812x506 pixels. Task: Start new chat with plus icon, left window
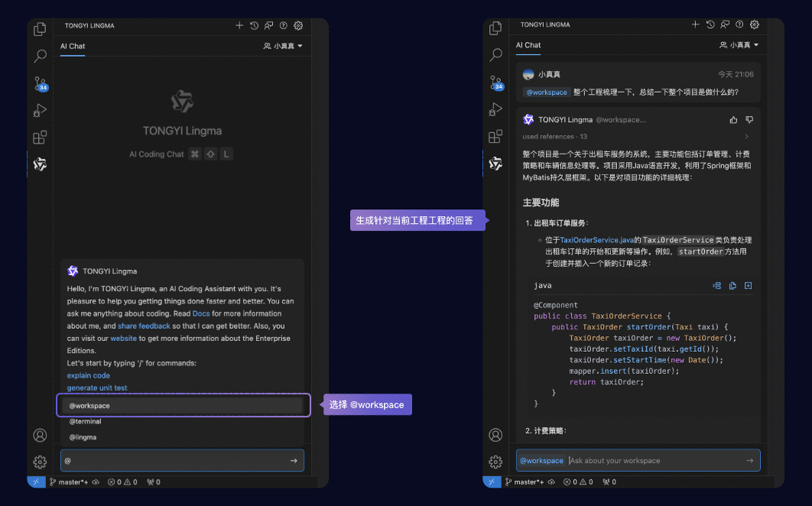(239, 25)
